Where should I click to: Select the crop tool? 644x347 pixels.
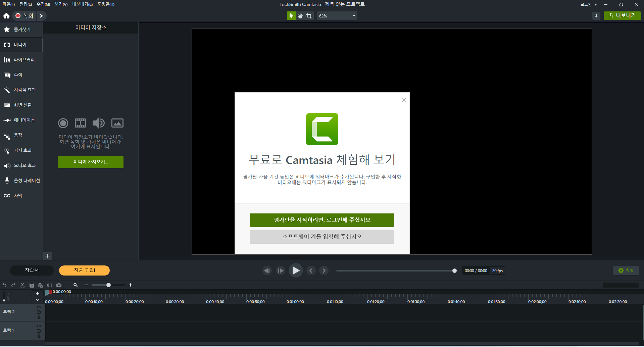(x=309, y=16)
